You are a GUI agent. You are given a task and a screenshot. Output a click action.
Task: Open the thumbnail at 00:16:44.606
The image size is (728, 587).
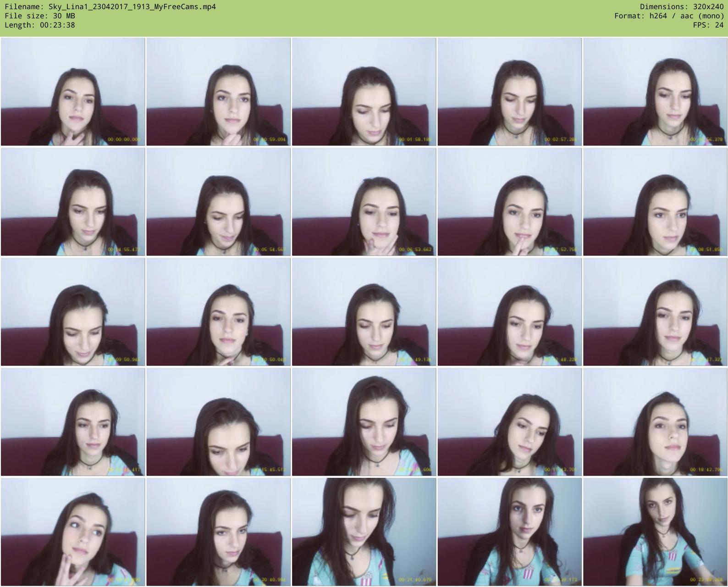coord(364,422)
